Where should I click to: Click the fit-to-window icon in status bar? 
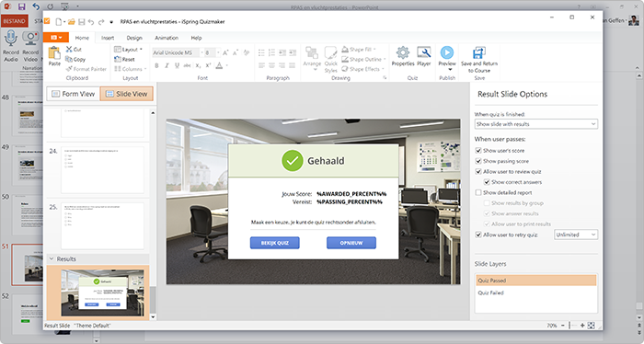[x=591, y=326]
